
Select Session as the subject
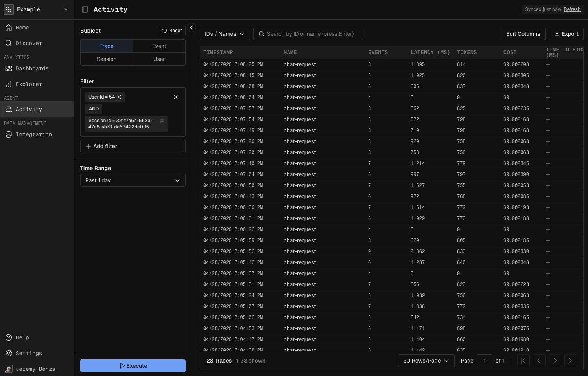[107, 59]
